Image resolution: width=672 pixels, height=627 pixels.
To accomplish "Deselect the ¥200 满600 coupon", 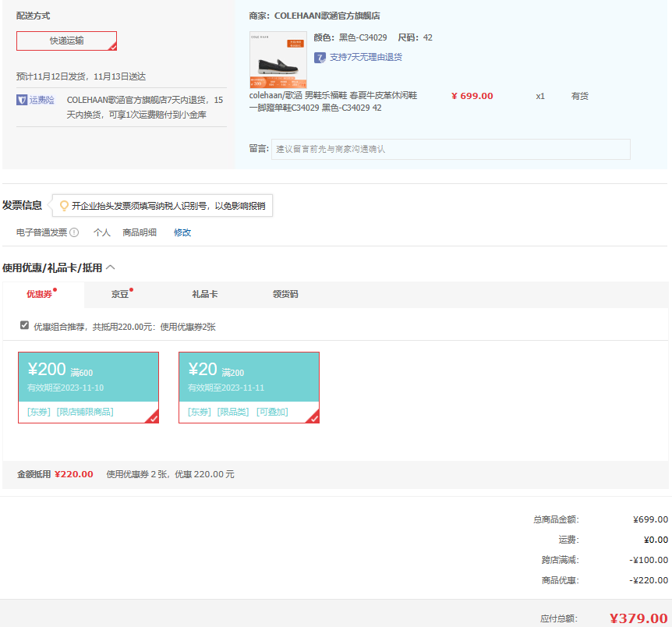I will [88, 388].
